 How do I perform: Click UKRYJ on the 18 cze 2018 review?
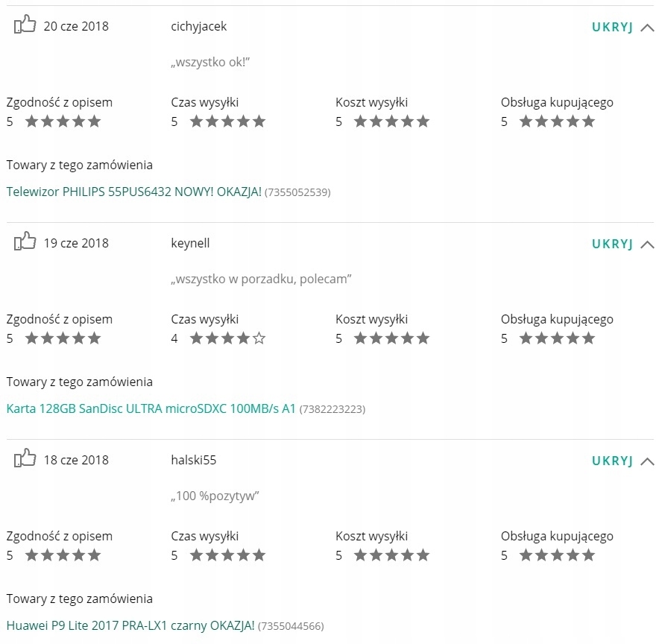point(612,461)
